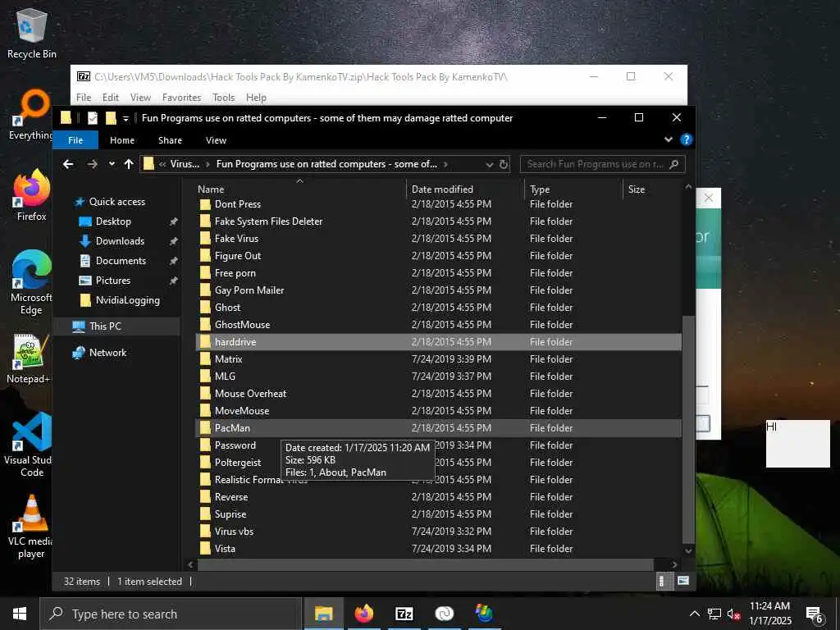Open File Explorer from the taskbar
840x630 pixels.
pos(323,614)
